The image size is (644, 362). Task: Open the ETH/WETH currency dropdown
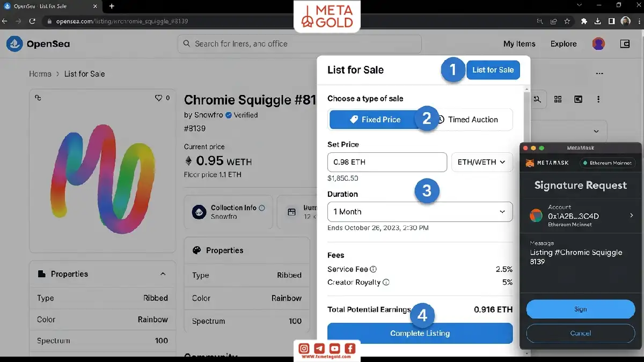tap(482, 162)
